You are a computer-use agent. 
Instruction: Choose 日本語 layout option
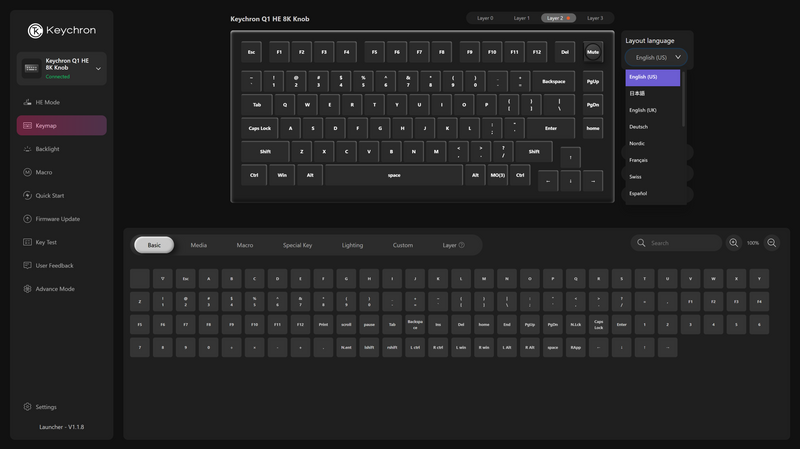653,93
